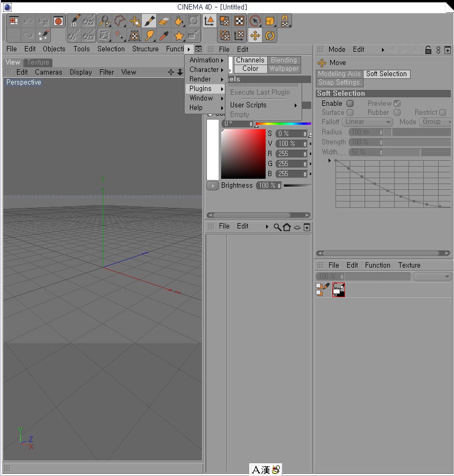
Task: Toggle the Surface checkbox
Action: (350, 112)
